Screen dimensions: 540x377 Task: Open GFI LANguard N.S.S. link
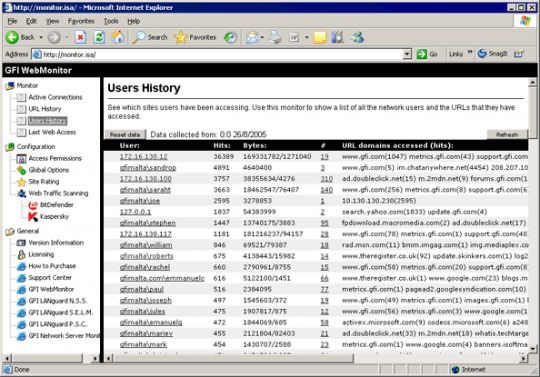pos(58,301)
